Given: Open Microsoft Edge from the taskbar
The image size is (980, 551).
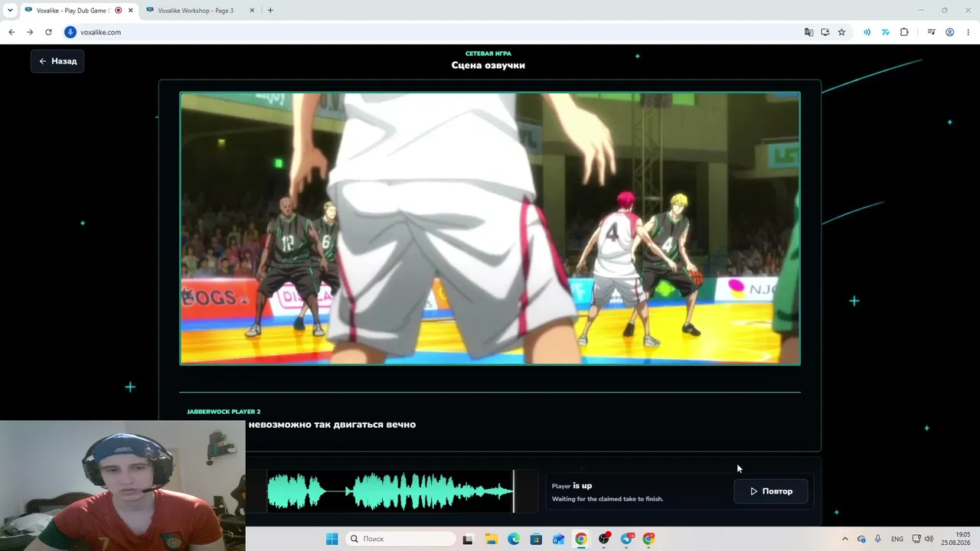Looking at the screenshot, I should pyautogui.click(x=514, y=539).
